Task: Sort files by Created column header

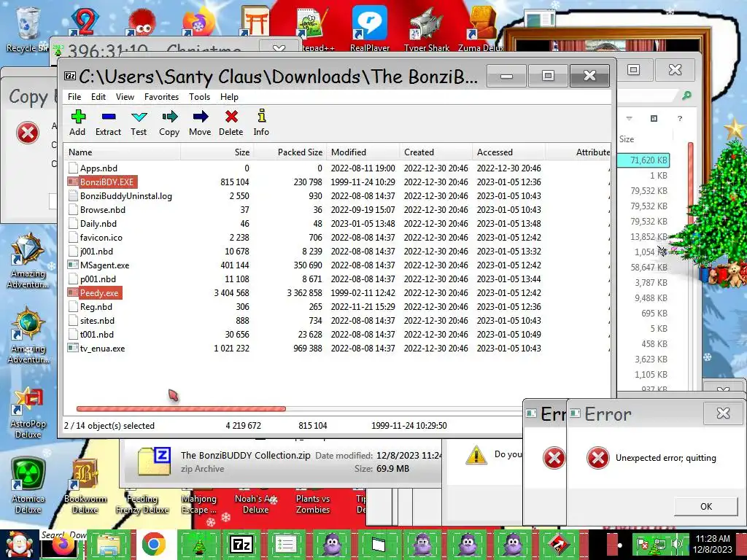Action: coord(436,152)
